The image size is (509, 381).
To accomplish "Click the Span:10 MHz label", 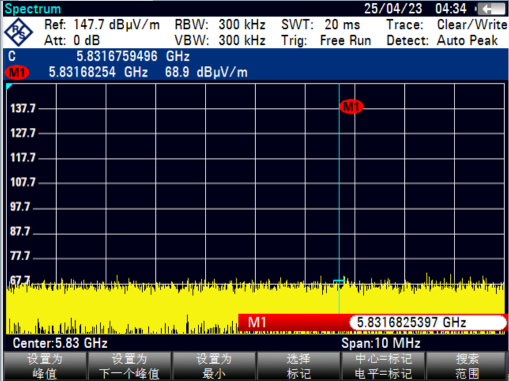I will (x=381, y=343).
